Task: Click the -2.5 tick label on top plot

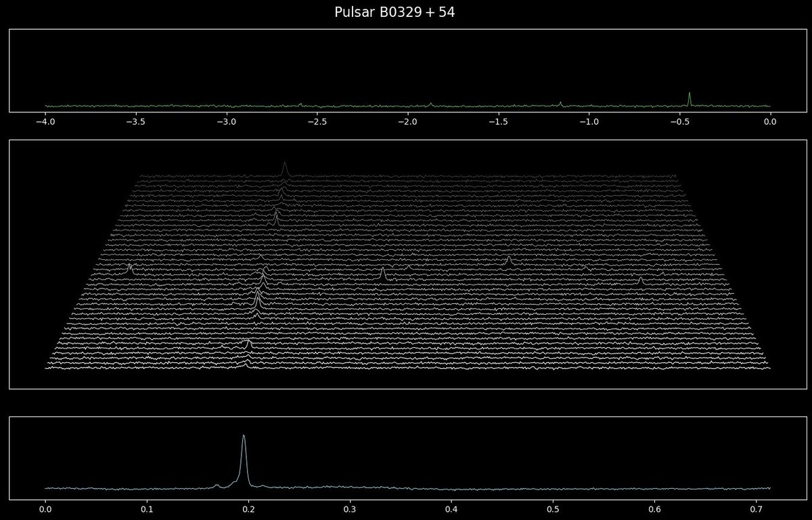Action: pos(317,122)
